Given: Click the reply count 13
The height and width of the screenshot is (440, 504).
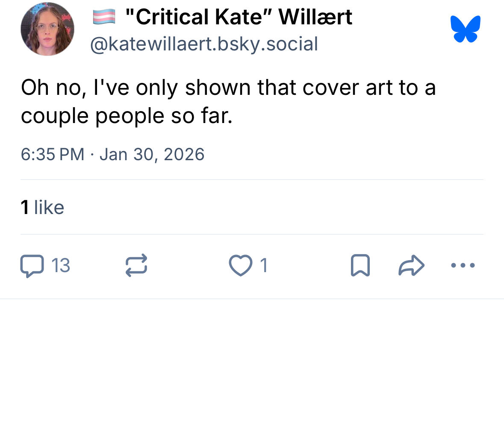Looking at the screenshot, I should (61, 266).
